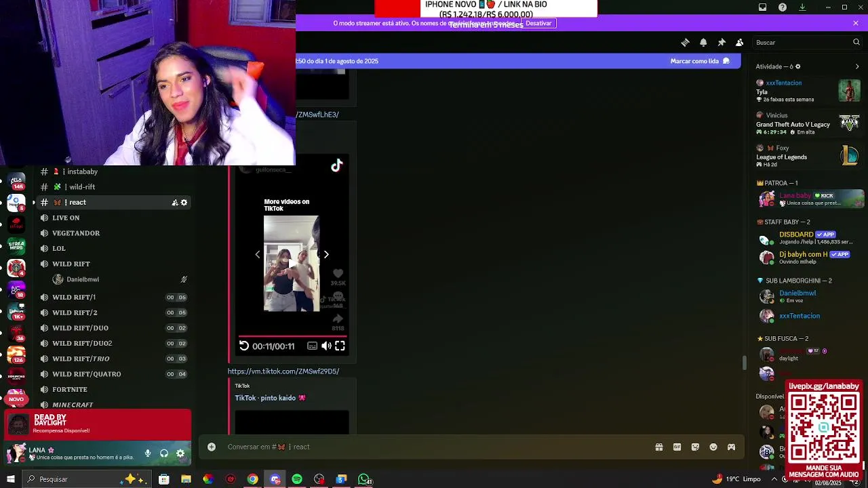Join WILD RIFT/DUO2 voice channel
The height and width of the screenshot is (488, 868).
click(113, 344)
